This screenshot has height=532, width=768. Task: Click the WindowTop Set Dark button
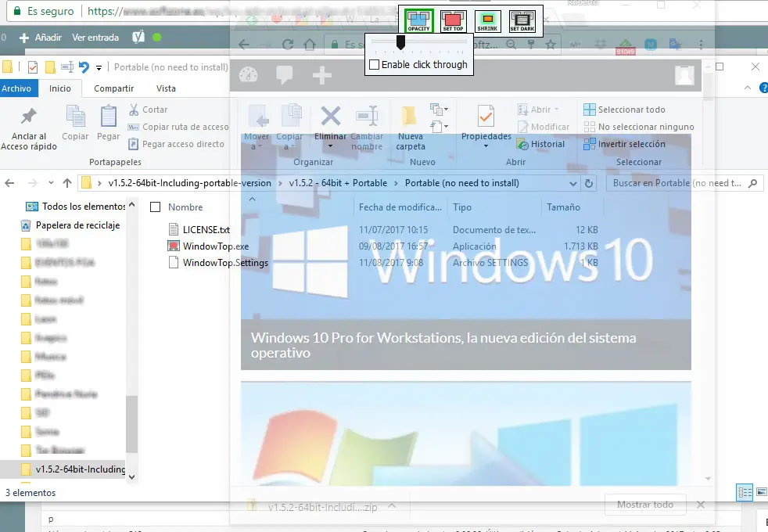click(522, 21)
